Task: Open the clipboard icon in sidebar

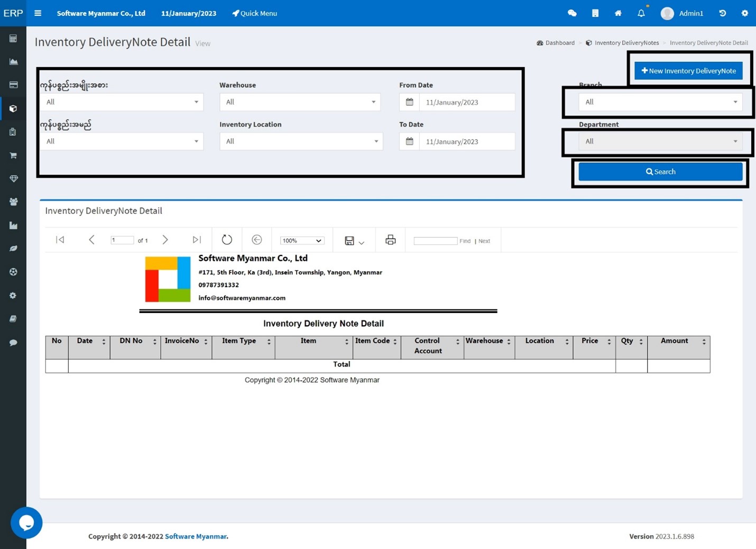Action: 13,132
